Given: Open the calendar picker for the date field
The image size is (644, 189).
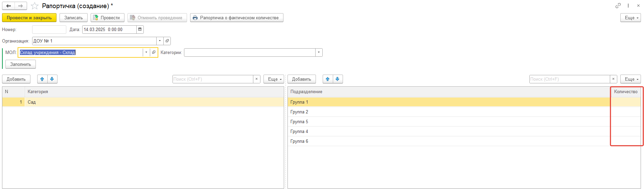Looking at the screenshot, I should coord(140,29).
